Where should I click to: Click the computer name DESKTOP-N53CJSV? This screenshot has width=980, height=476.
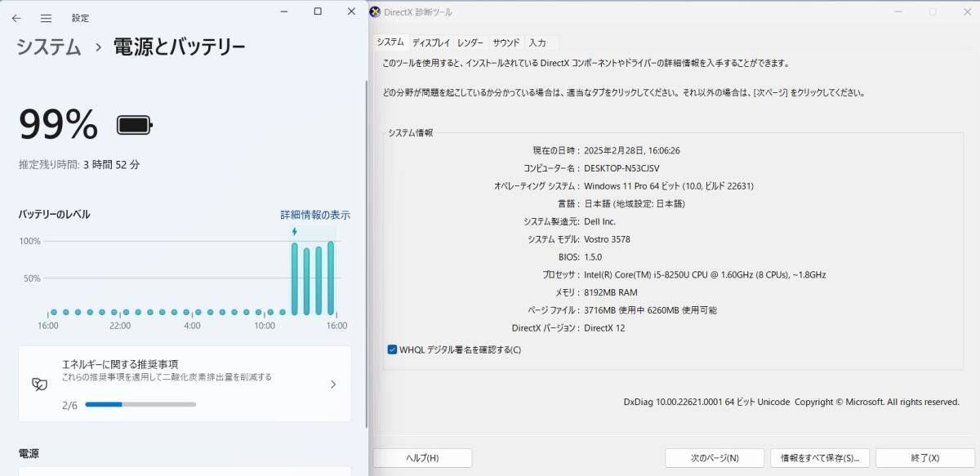pos(621,168)
